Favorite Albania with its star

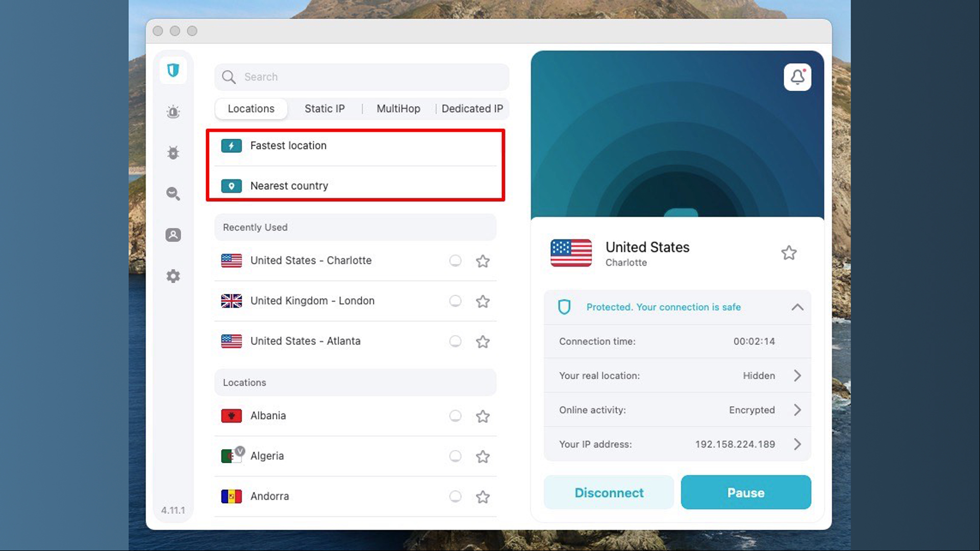pos(483,416)
